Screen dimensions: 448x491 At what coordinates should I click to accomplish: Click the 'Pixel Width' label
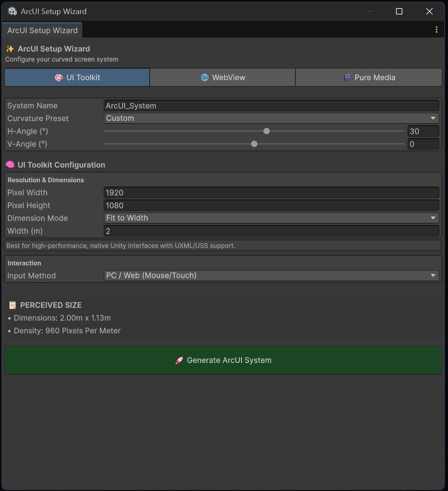[28, 193]
